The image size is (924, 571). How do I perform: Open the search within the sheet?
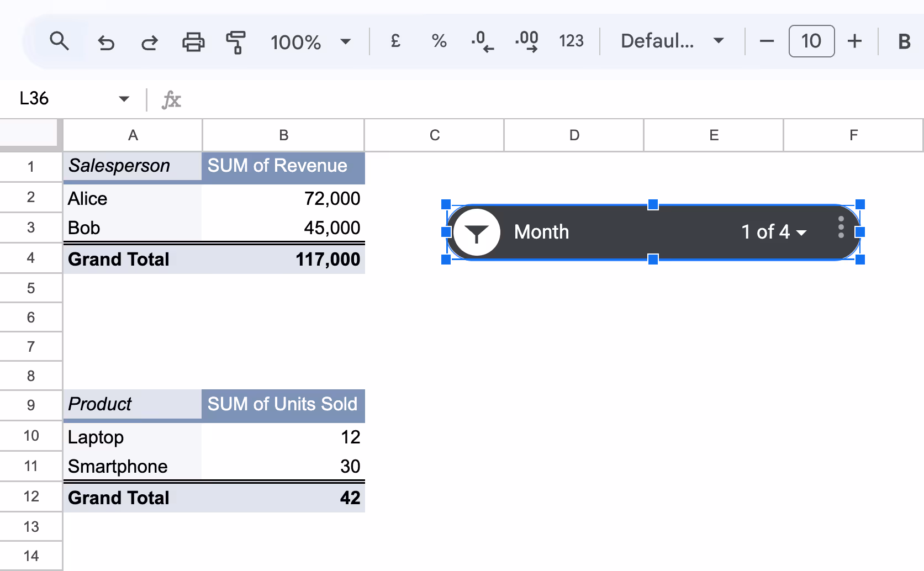point(60,41)
